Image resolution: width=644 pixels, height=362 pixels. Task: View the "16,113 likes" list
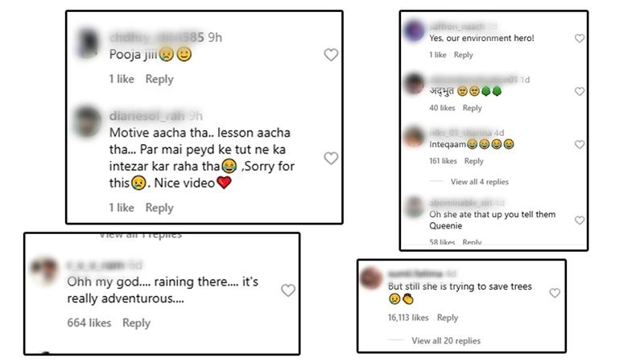click(407, 318)
